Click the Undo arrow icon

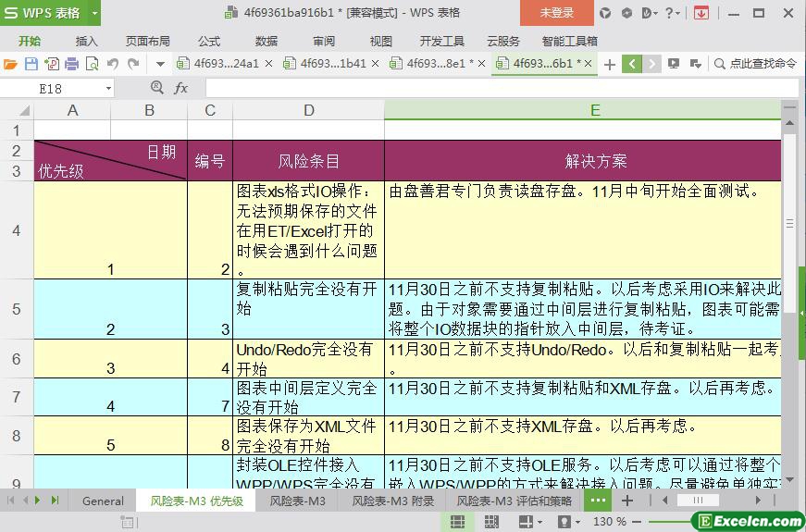coord(113,64)
